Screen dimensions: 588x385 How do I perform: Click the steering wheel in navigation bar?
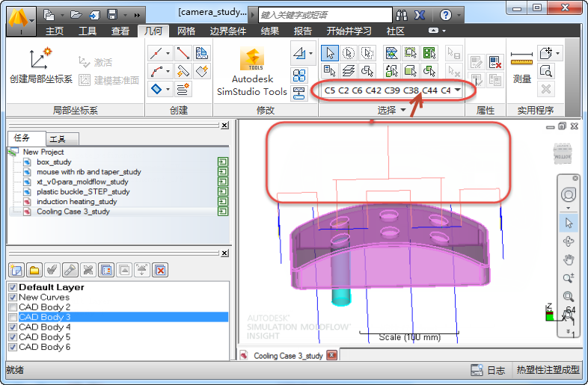click(569, 195)
